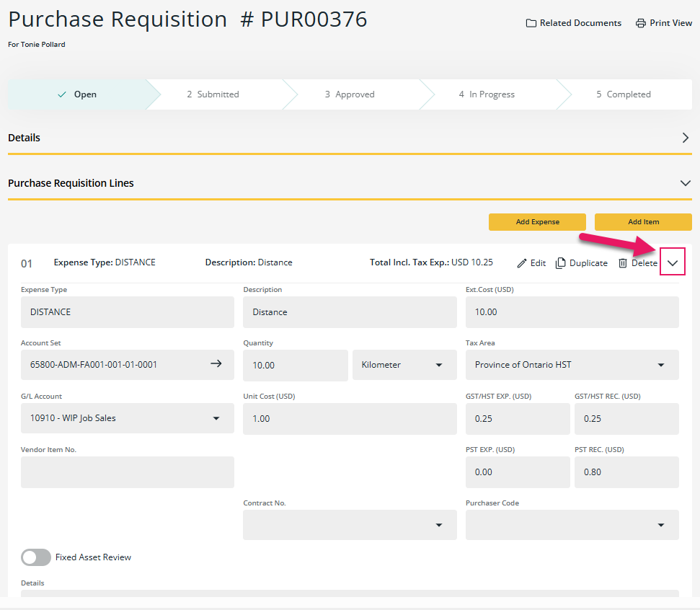Image resolution: width=700 pixels, height=610 pixels.
Task: Click the GST/HST EXP. (USD) field
Action: point(518,419)
